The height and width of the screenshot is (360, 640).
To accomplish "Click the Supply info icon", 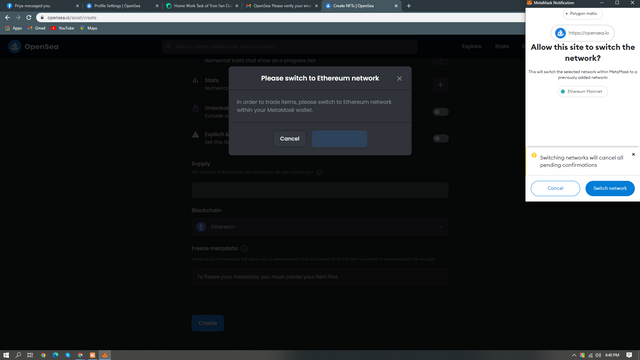I will (319, 172).
